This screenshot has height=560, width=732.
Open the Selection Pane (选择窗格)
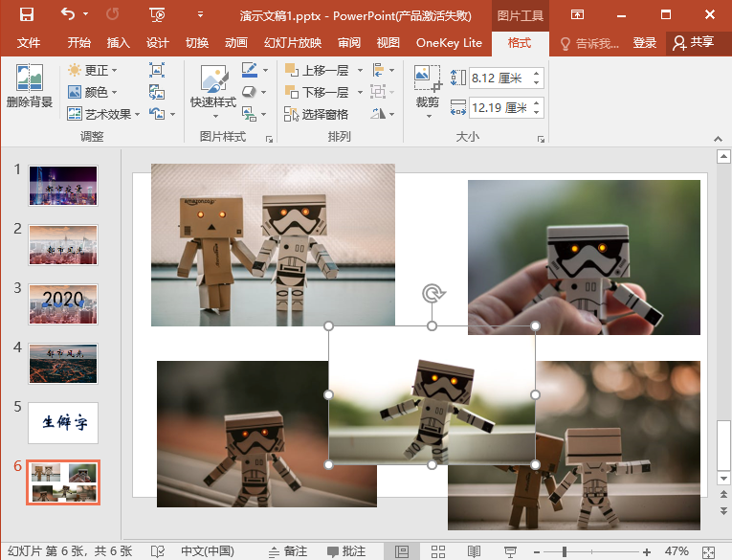[317, 114]
